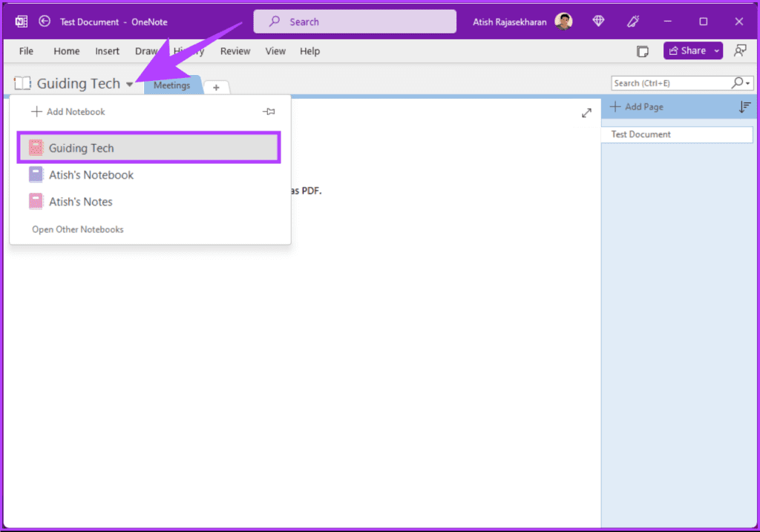Open the Microsoft 365 premium diamond icon
This screenshot has width=760, height=532.
tap(599, 22)
